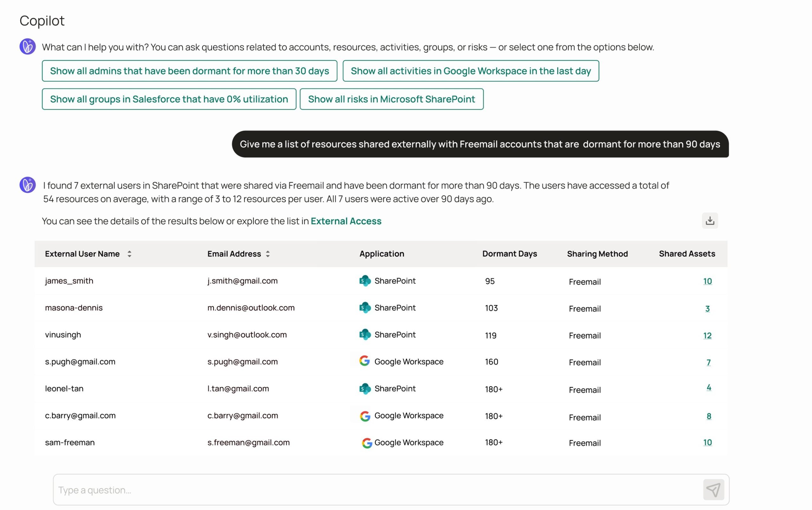
Task: Click email s.freeman@gmail.com
Action: [x=248, y=442]
